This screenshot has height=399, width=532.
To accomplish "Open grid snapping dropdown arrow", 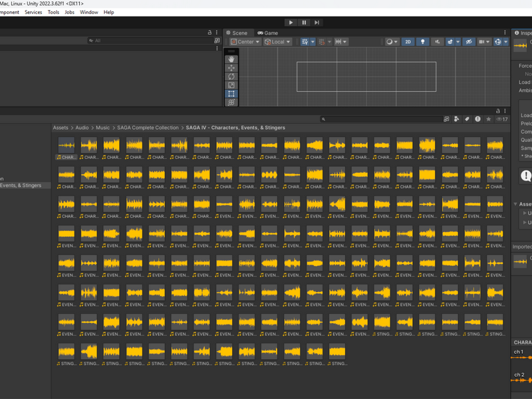I will pos(313,42).
